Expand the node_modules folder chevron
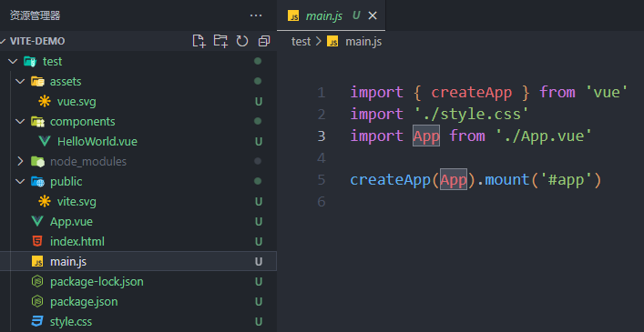Screen dimensions: 644x332 coord(20,162)
